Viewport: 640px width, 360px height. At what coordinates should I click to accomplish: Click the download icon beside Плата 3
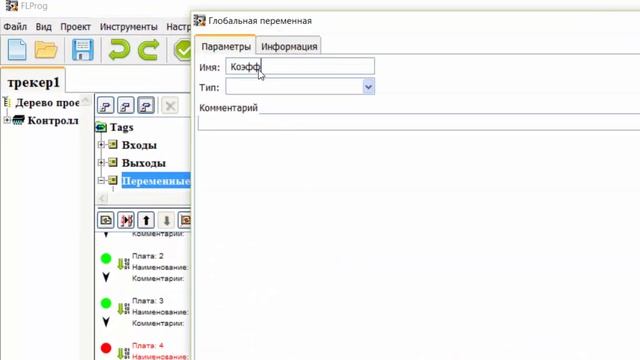[x=123, y=309]
